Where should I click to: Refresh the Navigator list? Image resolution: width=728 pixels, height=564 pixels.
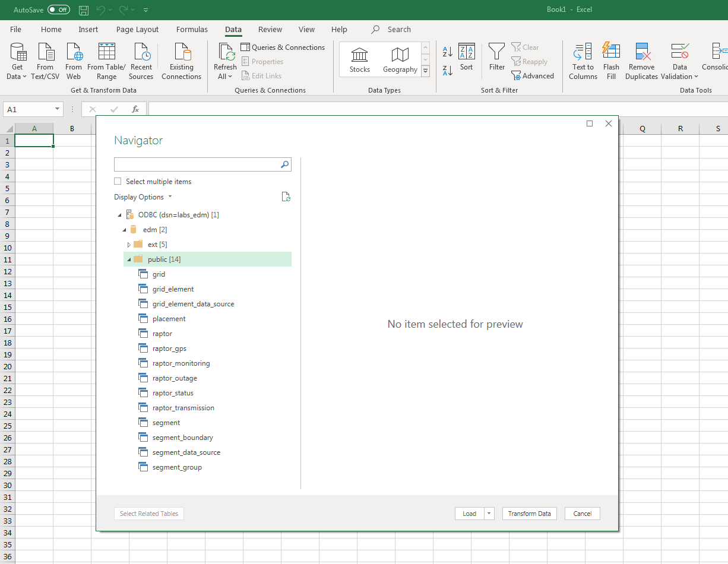click(x=286, y=197)
